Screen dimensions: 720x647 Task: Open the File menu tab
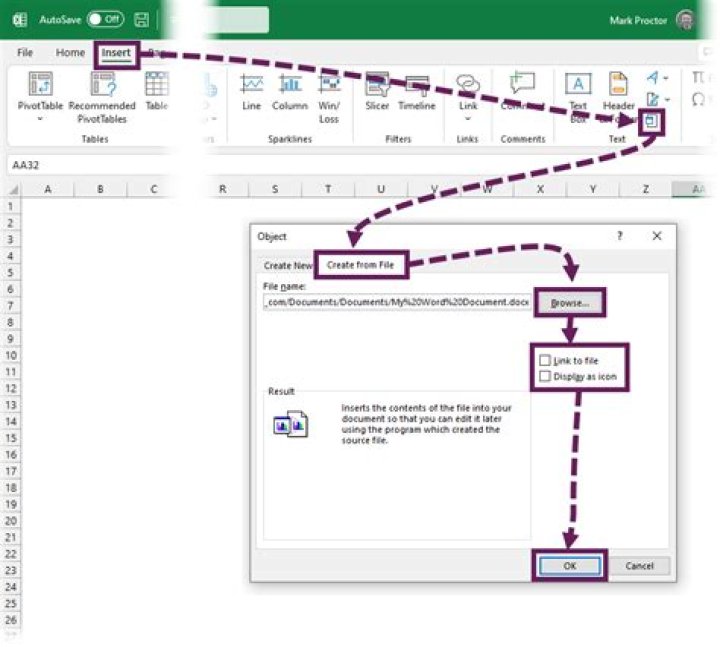[x=25, y=52]
